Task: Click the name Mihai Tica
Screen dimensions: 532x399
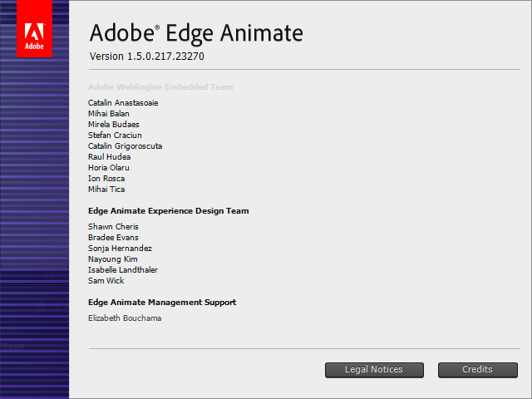Action: click(x=106, y=190)
